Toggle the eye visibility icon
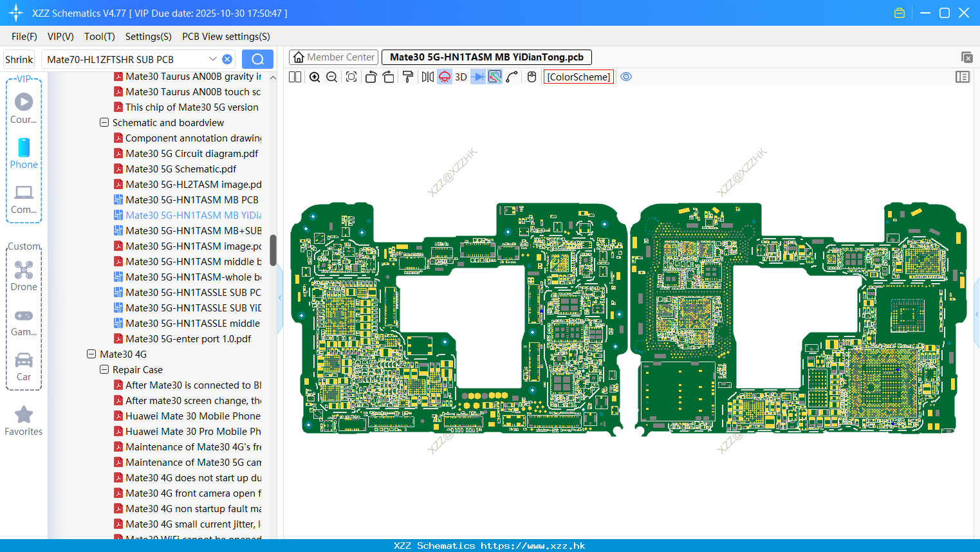The height and width of the screenshot is (552, 980). 626,77
